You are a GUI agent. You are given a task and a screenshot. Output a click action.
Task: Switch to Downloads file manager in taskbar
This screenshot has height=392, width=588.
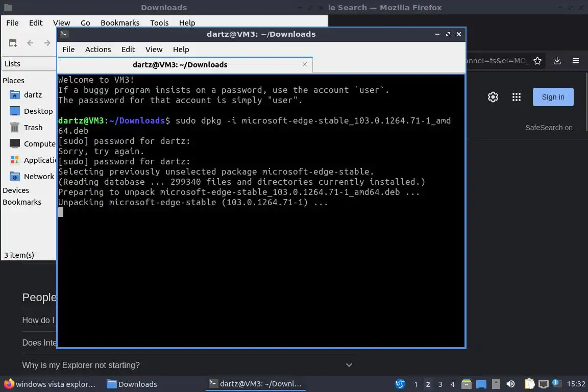coord(132,384)
